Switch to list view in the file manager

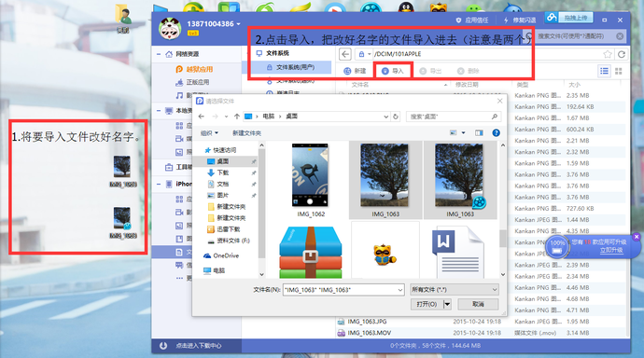(604, 71)
